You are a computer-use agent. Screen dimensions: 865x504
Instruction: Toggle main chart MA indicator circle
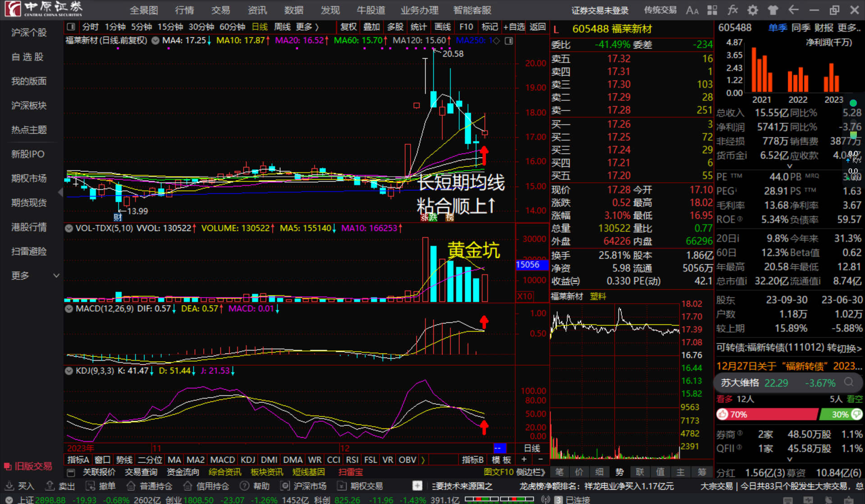tap(155, 41)
